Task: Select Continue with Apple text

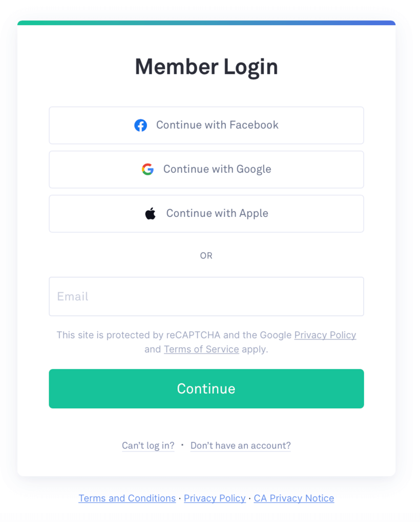Action: [x=217, y=213]
